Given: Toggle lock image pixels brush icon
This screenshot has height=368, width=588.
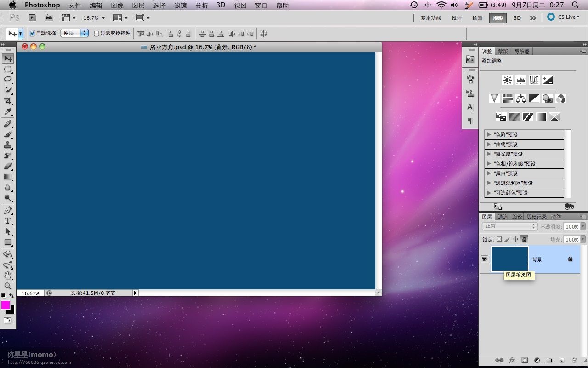Looking at the screenshot, I should (x=507, y=239).
